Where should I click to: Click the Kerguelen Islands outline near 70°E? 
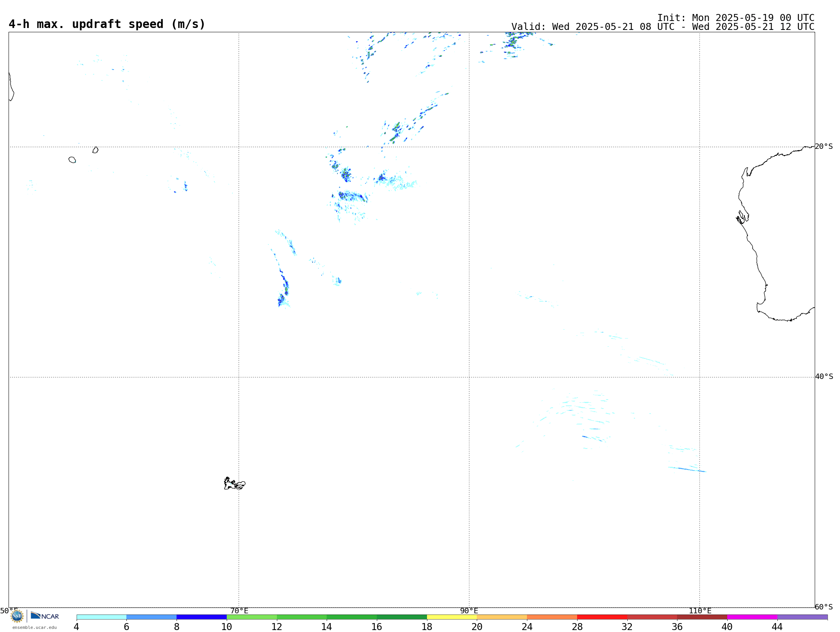coord(234,484)
